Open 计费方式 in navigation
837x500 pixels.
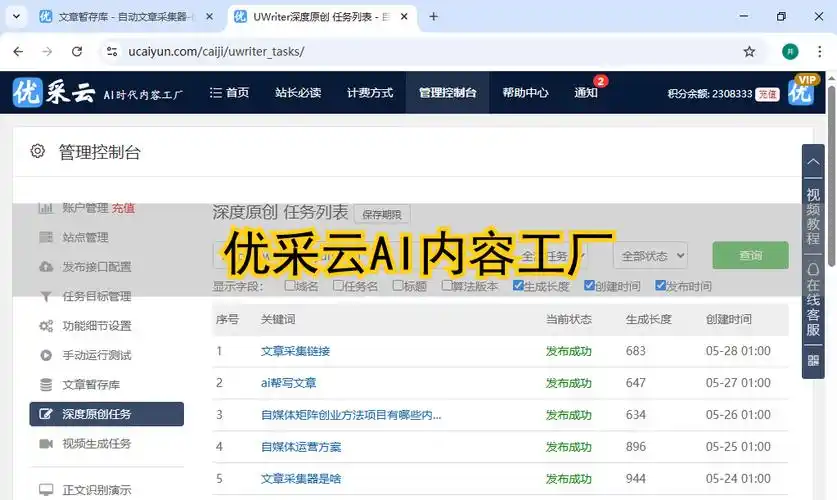coord(370,92)
